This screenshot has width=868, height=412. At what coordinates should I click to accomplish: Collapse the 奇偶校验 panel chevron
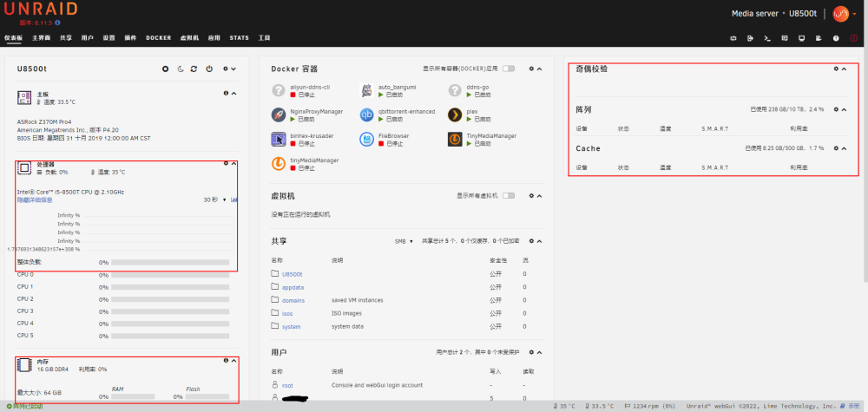[845, 69]
